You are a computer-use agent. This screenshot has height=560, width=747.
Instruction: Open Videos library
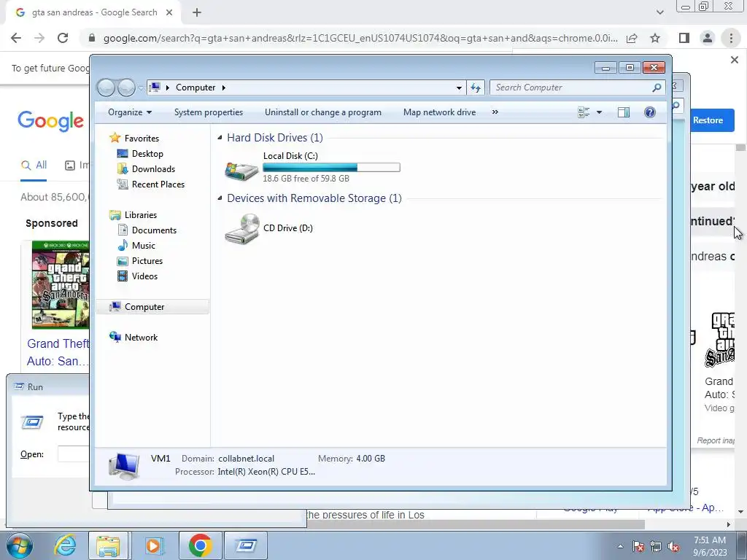pos(144,276)
